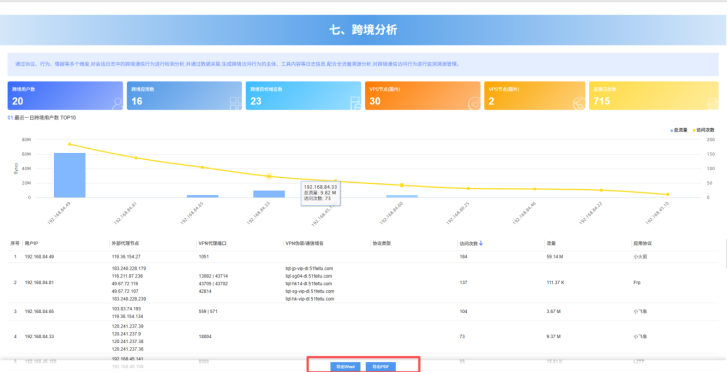Click proxy node 183.240.228.239

pos(129,299)
